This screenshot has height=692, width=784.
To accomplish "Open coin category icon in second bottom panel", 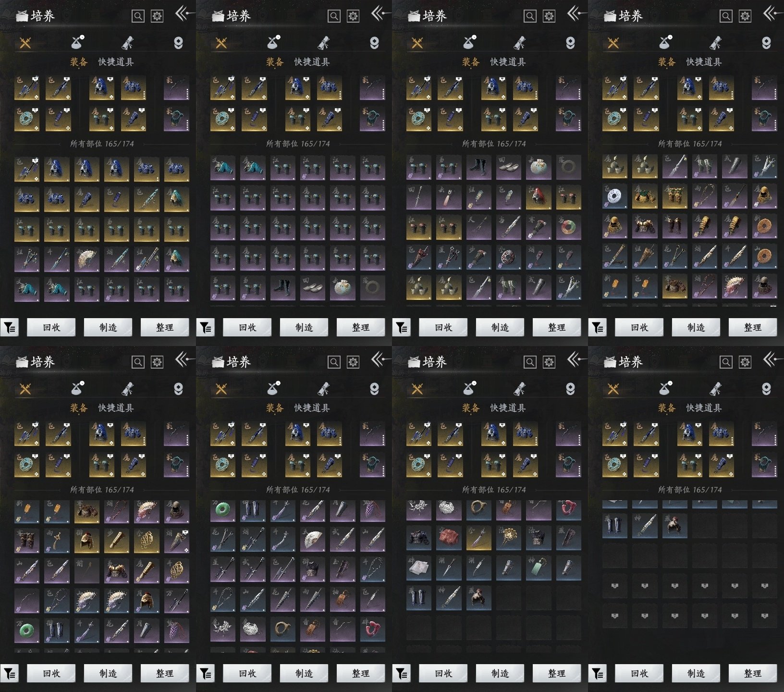I will pyautogui.click(x=374, y=389).
